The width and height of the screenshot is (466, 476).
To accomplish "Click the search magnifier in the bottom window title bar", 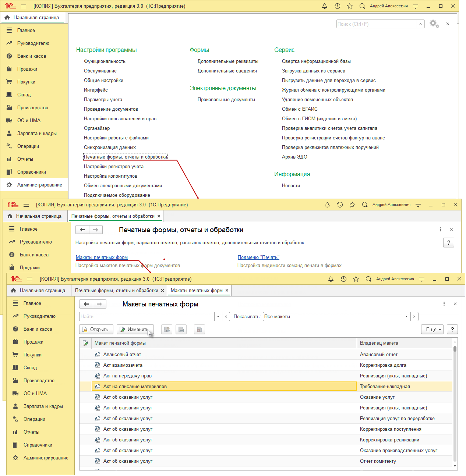I will click(368, 279).
